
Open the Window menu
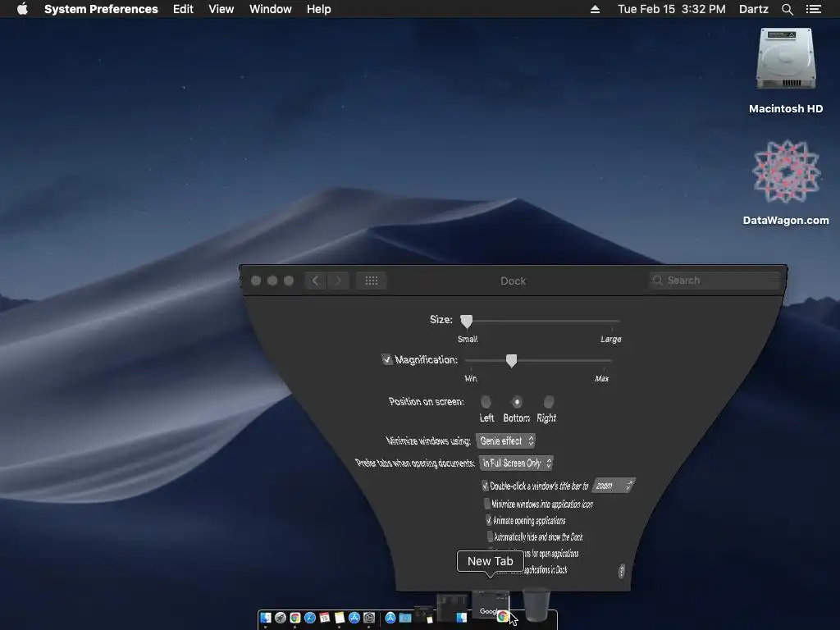click(x=270, y=9)
